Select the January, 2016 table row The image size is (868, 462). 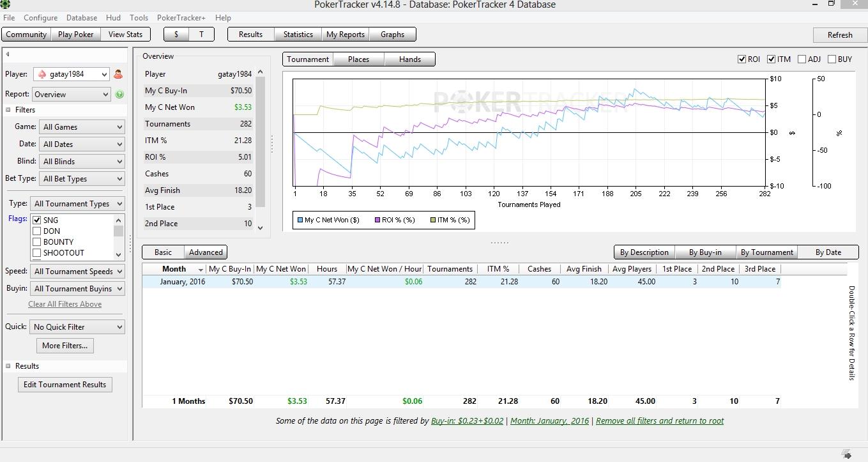click(461, 282)
